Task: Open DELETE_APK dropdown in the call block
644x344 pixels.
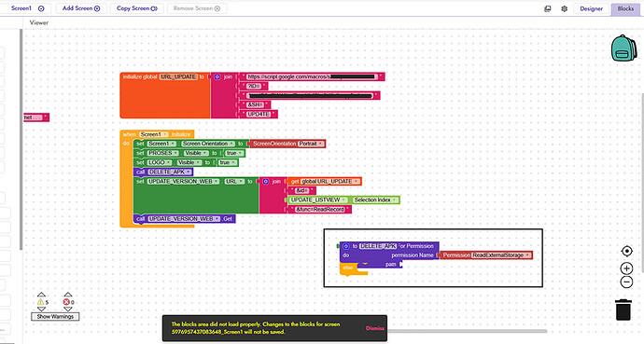Action: (170, 172)
